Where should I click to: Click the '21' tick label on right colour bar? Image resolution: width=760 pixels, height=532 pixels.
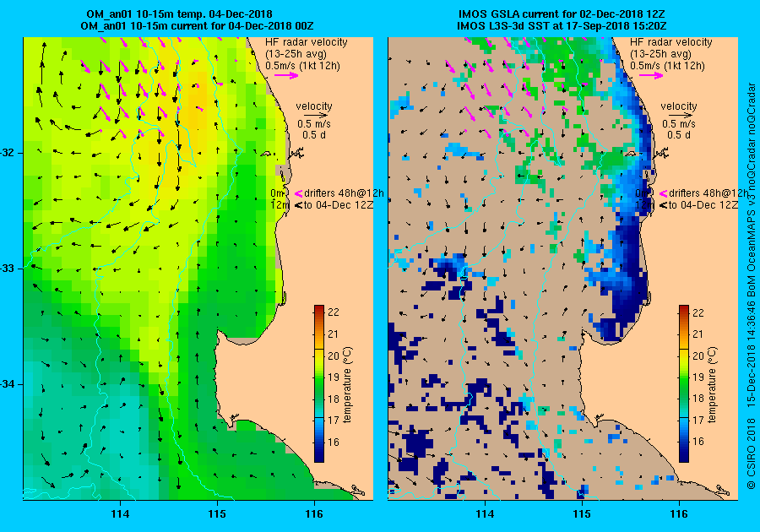698,334
